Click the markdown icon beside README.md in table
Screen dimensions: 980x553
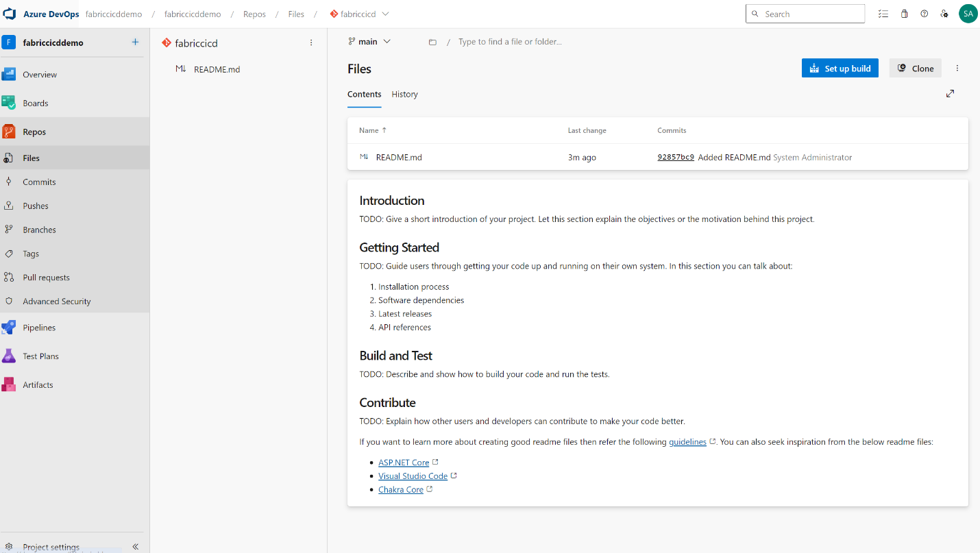tap(364, 157)
